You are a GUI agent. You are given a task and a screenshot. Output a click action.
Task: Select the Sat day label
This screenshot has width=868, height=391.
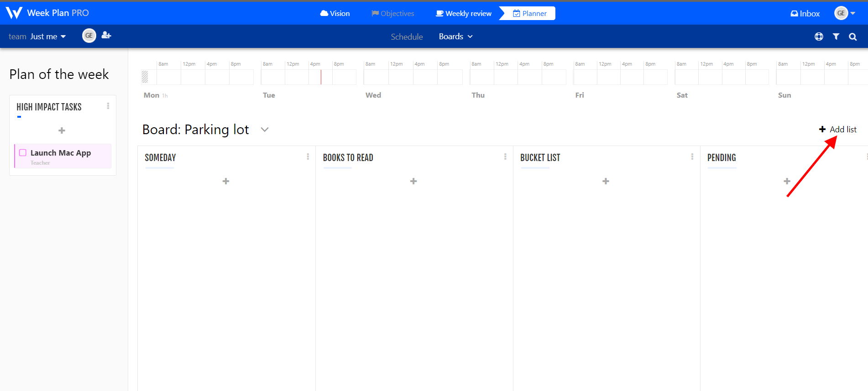point(682,95)
